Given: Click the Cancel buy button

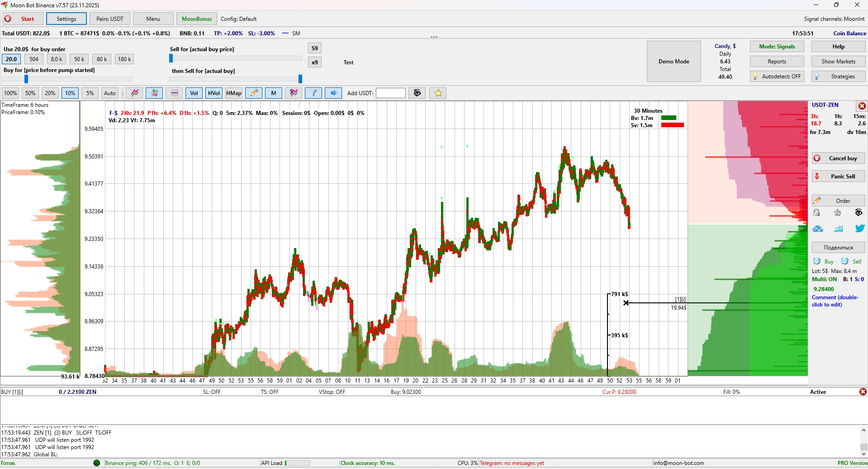Looking at the screenshot, I should coord(838,158).
